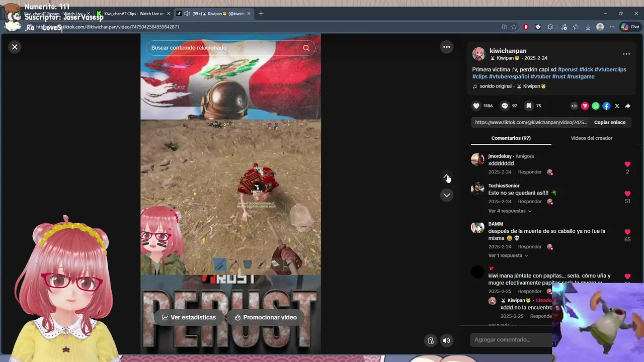Share to Facebook icon
The width and height of the screenshot is (644, 362).
click(606, 106)
